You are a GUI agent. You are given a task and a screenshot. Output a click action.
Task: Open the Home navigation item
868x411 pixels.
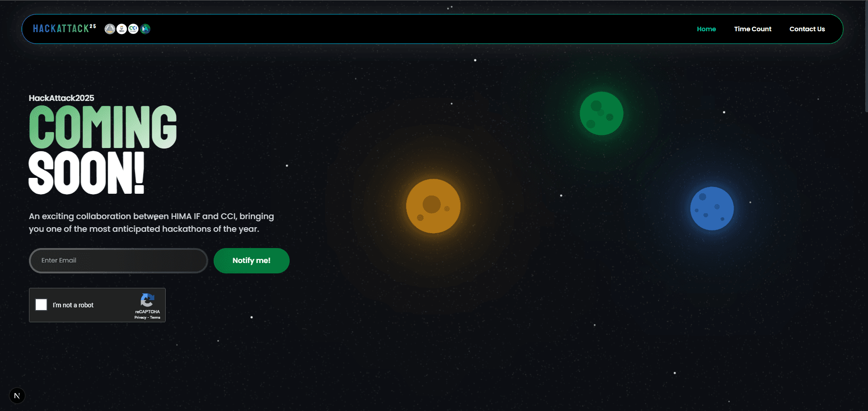coord(706,29)
